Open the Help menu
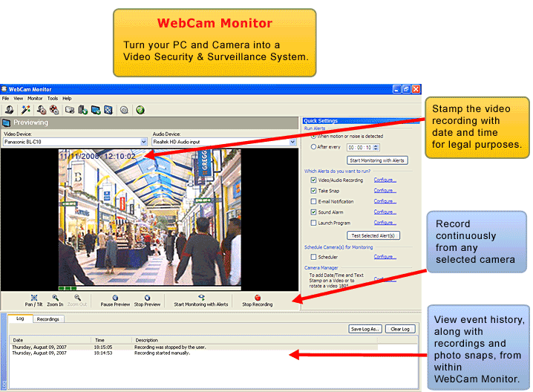 click(x=67, y=98)
